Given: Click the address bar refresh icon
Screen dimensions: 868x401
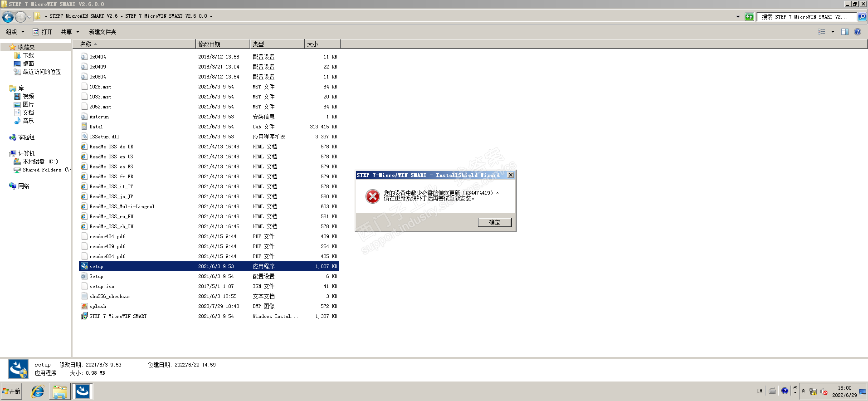Looking at the screenshot, I should tap(749, 17).
